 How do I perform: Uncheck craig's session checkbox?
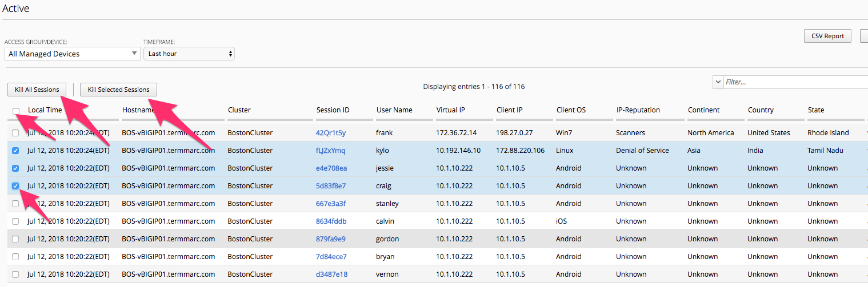pyautogui.click(x=15, y=186)
